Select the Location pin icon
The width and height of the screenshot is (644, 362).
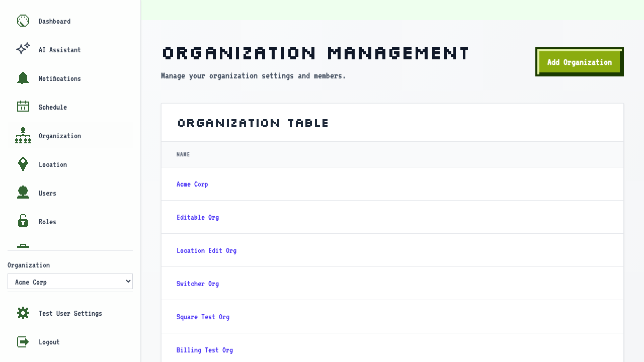coord(23,164)
